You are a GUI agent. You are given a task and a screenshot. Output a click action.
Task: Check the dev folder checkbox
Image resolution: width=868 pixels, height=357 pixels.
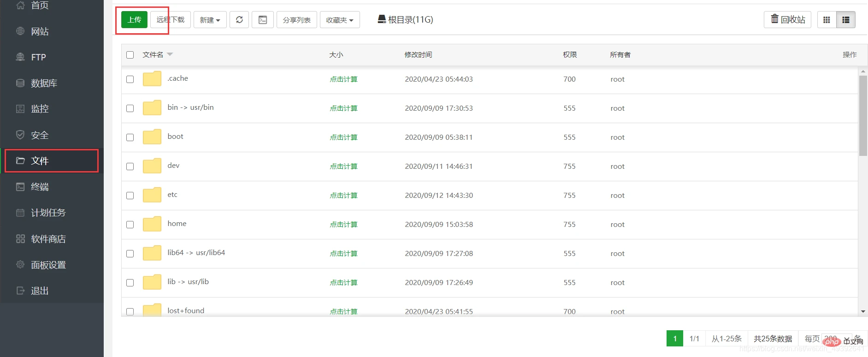point(130,167)
